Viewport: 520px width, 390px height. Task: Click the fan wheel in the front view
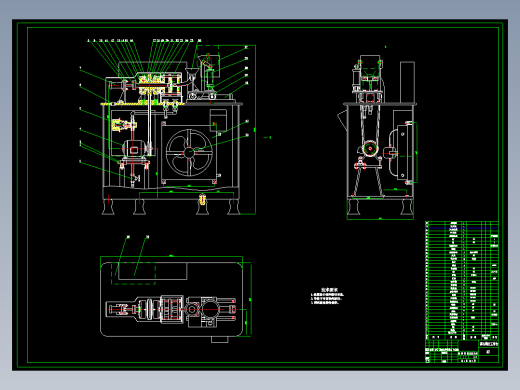tap(189, 153)
